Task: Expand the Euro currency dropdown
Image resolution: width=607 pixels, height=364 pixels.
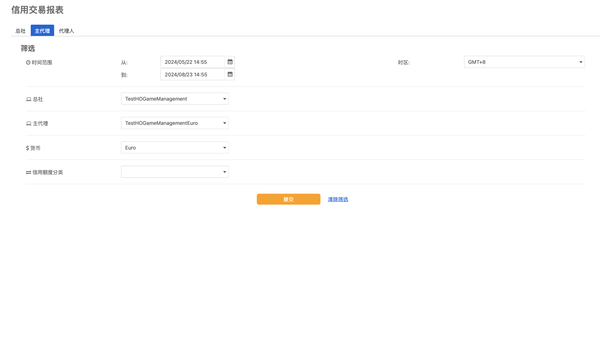Action: click(x=175, y=147)
